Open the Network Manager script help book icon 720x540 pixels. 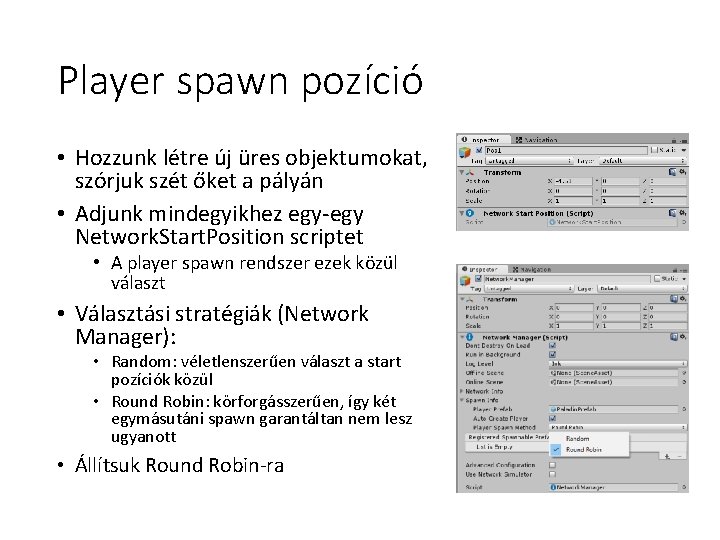point(674,337)
